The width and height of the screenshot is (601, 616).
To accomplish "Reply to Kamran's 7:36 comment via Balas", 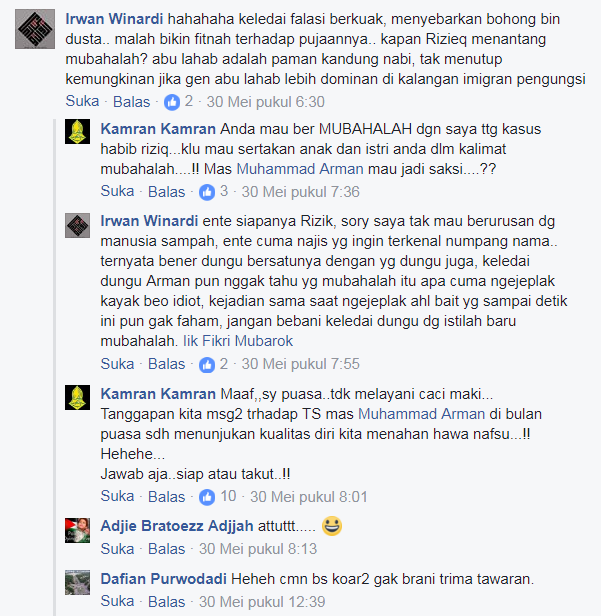I will [x=166, y=192].
